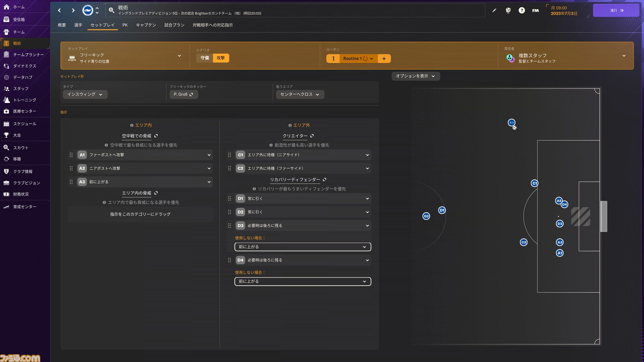Switch to the キャプテン tab
The width and height of the screenshot is (644, 362).
point(146,25)
